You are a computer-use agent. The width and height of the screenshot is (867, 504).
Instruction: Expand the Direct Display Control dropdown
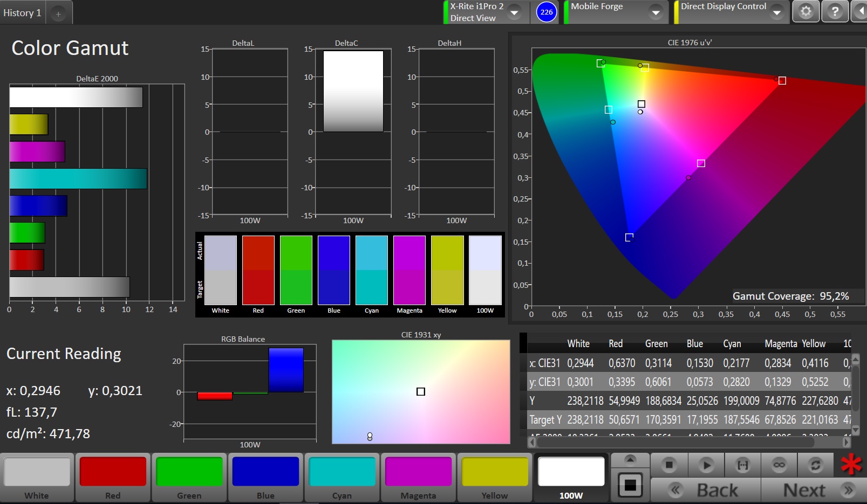click(x=777, y=12)
